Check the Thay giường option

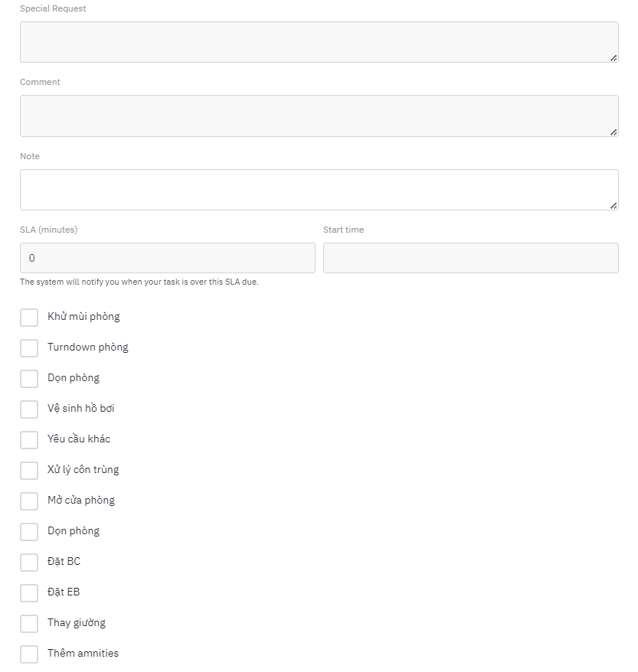click(x=29, y=624)
